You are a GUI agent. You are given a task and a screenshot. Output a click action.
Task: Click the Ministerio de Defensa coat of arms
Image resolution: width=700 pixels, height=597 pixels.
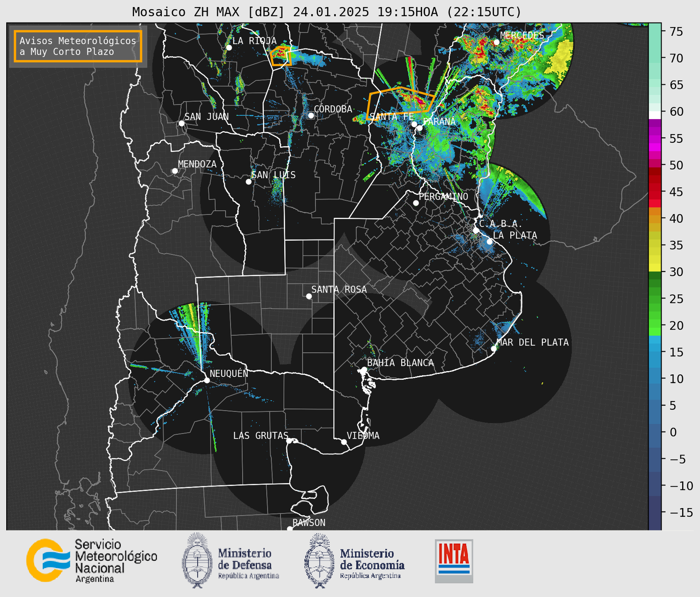[197, 560]
